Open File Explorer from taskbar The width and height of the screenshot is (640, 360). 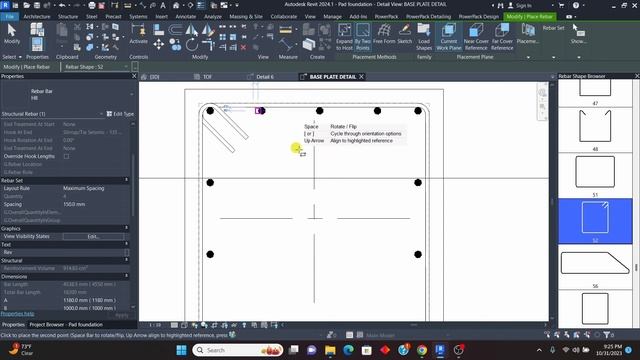coord(330,350)
